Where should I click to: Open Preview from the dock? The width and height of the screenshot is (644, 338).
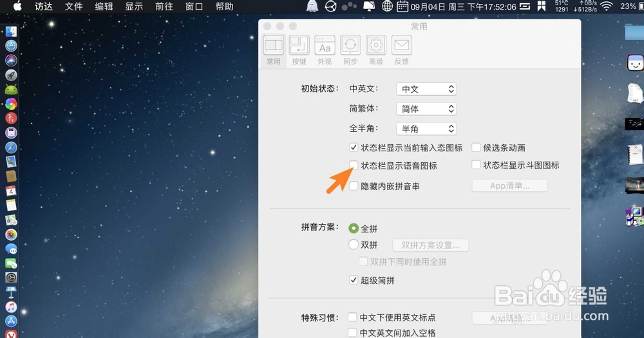click(x=11, y=162)
